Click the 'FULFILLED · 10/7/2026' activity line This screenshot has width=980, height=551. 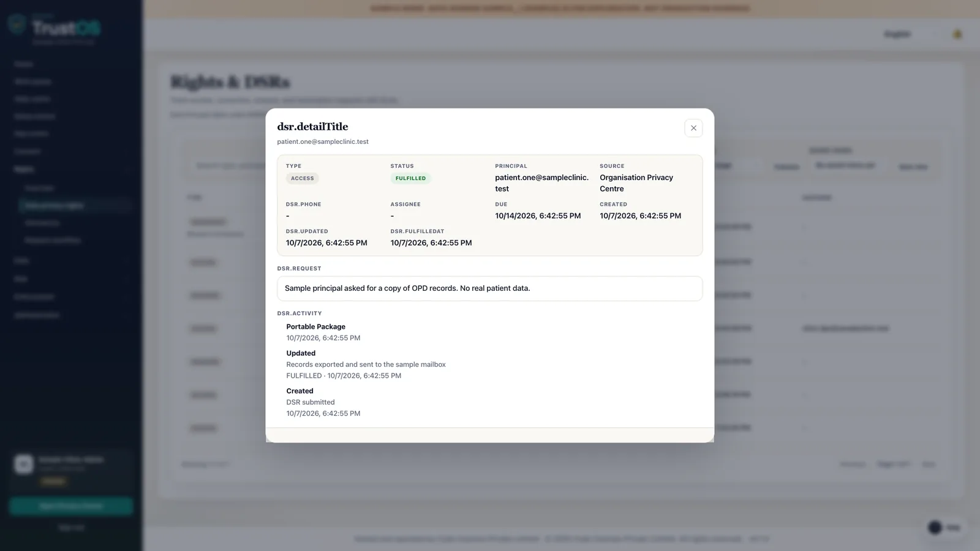coord(344,375)
